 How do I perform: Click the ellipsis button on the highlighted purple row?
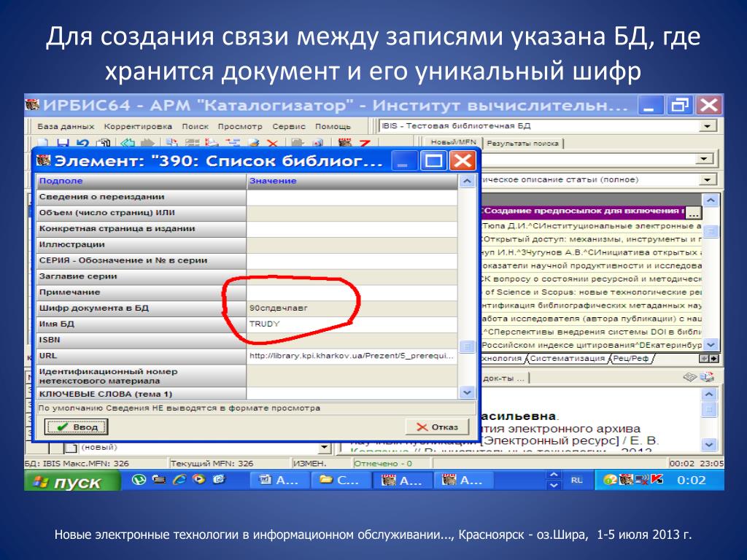click(x=694, y=212)
